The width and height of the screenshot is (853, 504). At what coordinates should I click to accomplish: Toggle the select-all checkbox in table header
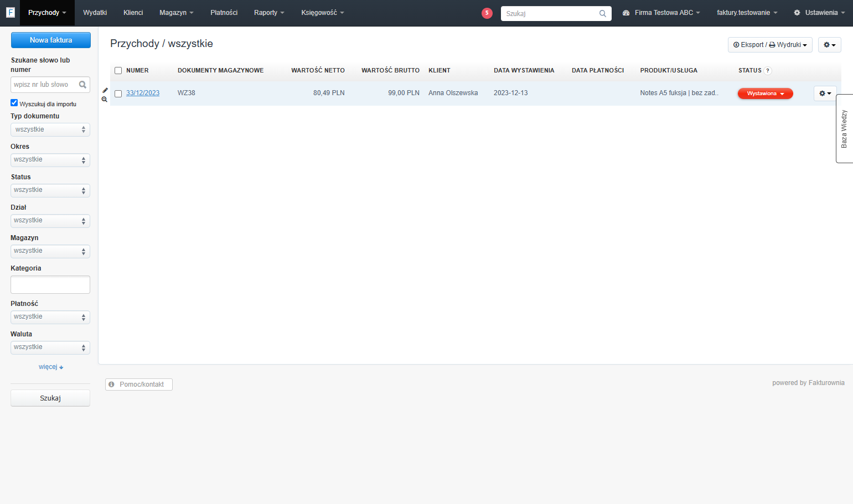tap(118, 70)
